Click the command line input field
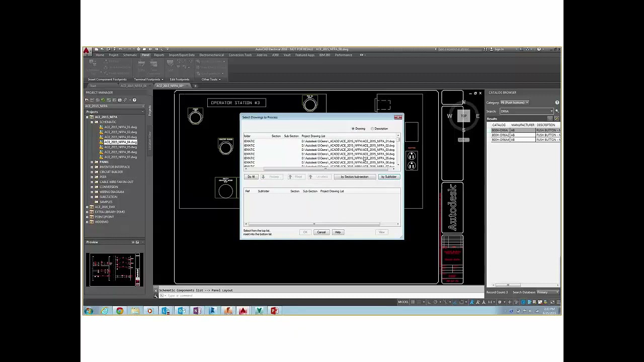Viewport: 644px width, 362px height. pos(322,296)
